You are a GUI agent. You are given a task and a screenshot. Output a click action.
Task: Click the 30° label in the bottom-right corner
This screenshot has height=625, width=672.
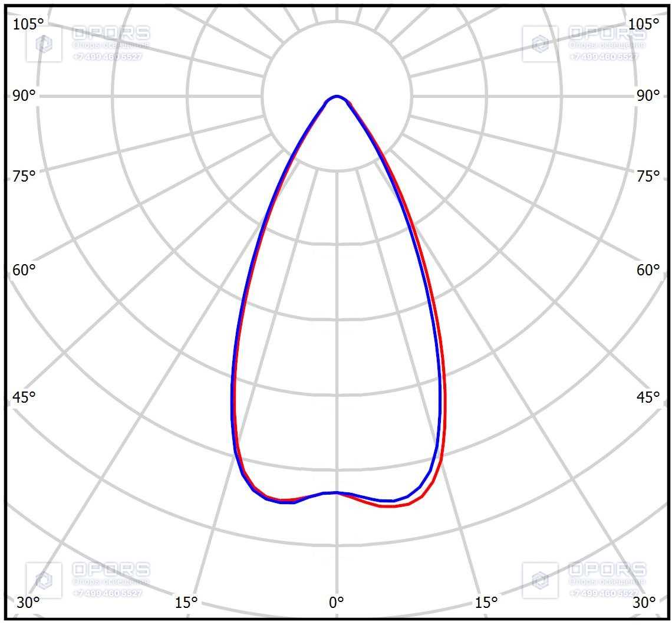pos(644,602)
